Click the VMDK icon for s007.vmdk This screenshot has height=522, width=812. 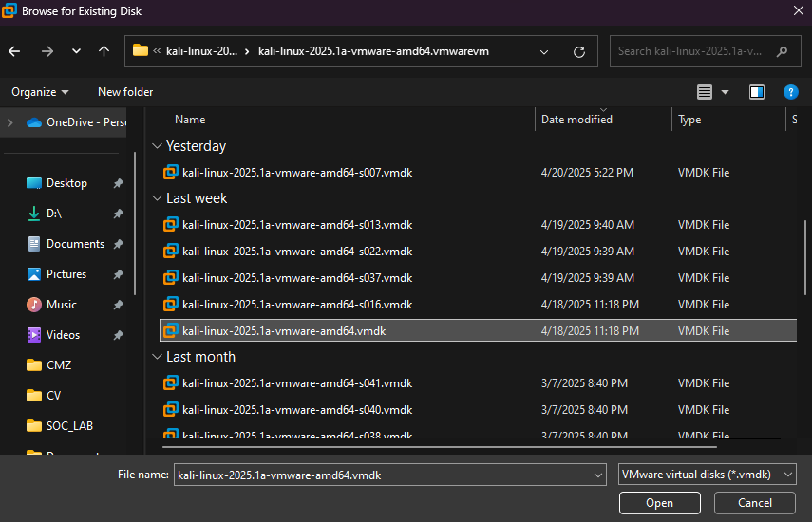pos(170,173)
